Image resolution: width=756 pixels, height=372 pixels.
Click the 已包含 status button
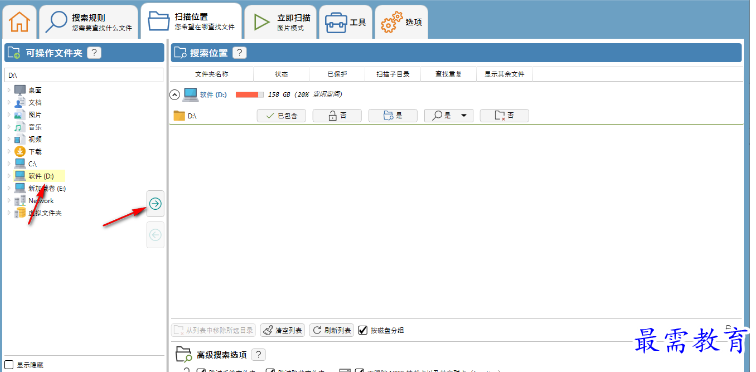(281, 116)
